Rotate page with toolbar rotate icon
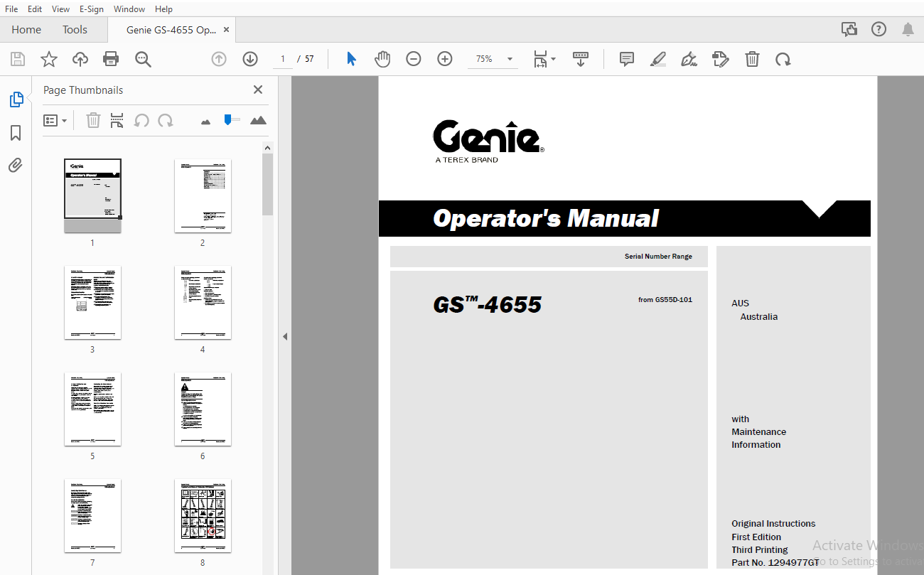This screenshot has height=575, width=924. 783,59
